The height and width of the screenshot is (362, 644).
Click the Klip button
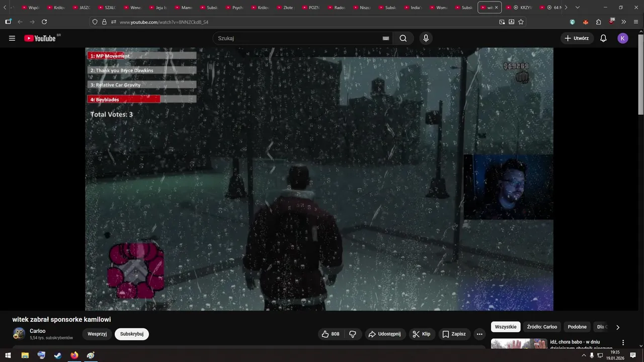[422, 334]
